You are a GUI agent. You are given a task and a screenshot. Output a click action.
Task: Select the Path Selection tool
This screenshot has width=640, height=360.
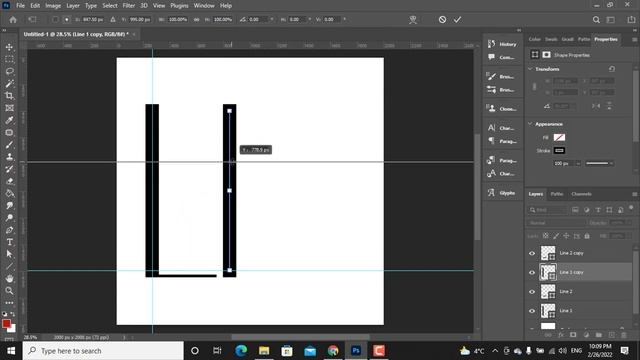pyautogui.click(x=9, y=254)
